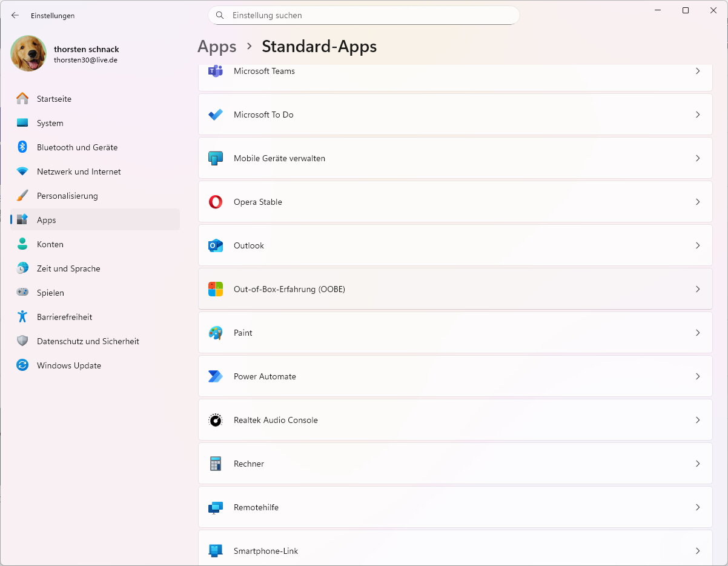Click the Apps breadcrumb link
Viewport: 728px width, 566px height.
pos(217,47)
